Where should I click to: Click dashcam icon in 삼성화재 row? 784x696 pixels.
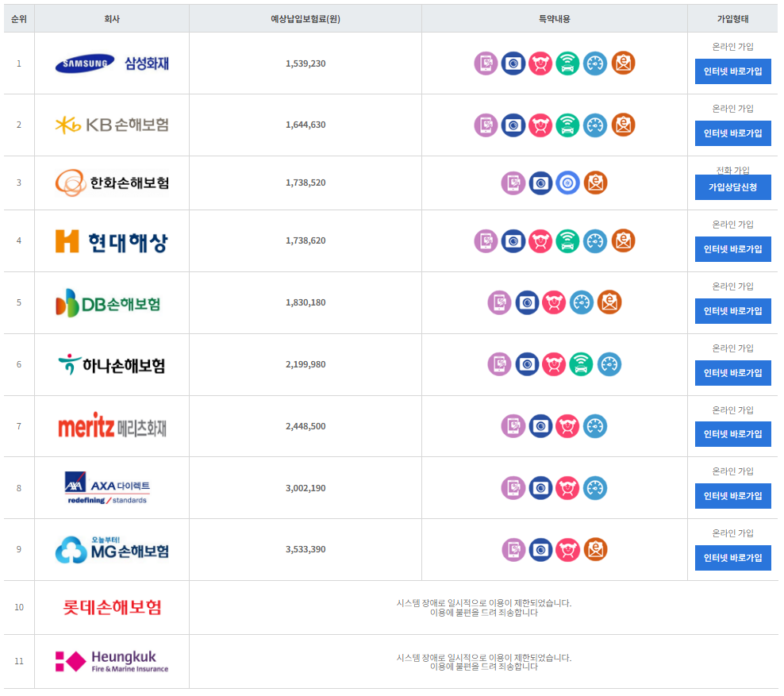[x=513, y=63]
